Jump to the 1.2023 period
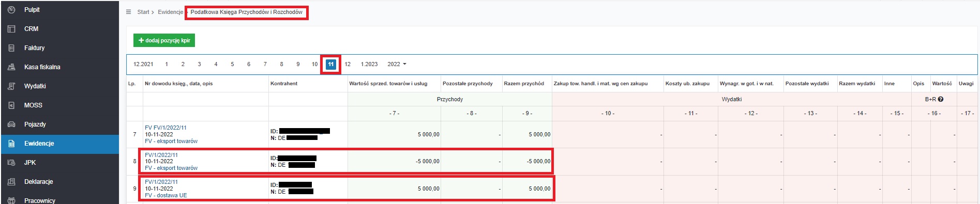Viewport: 980px width, 204px height. point(369,64)
